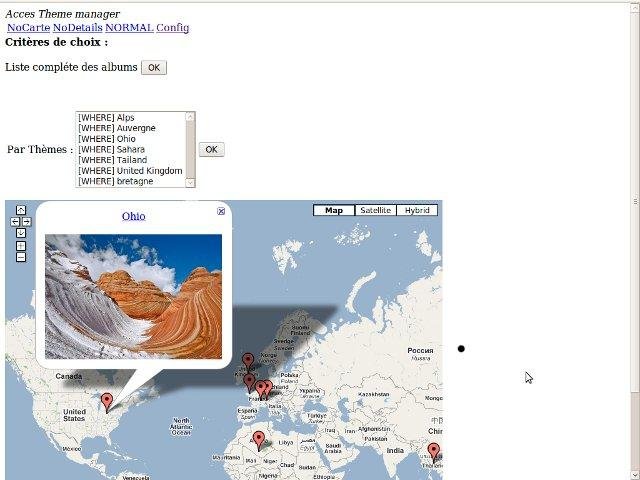Viewport: 640px width, 480px height.
Task: Zoom out the map with minus control
Action: [x=21, y=257]
